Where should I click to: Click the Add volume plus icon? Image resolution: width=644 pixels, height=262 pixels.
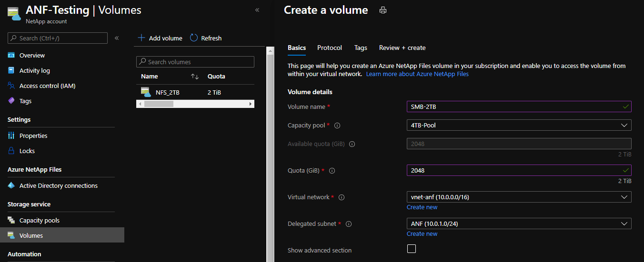pyautogui.click(x=141, y=38)
